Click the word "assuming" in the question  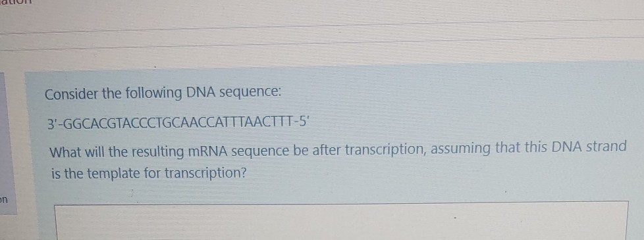[x=457, y=149]
